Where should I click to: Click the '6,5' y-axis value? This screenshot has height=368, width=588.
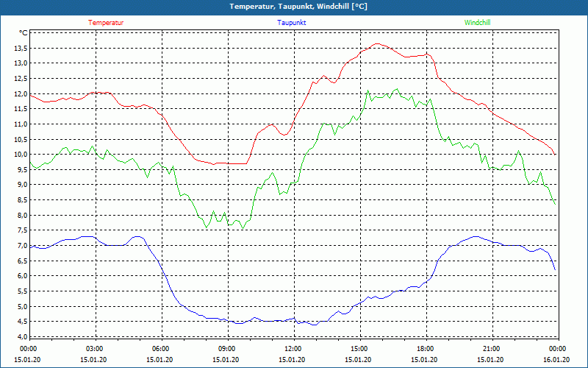pyautogui.click(x=23, y=261)
